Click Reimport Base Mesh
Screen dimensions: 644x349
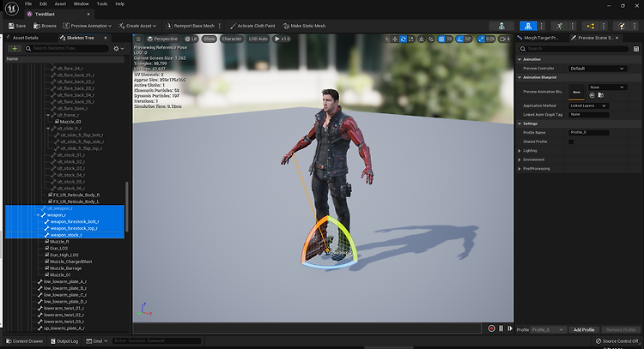coord(191,26)
